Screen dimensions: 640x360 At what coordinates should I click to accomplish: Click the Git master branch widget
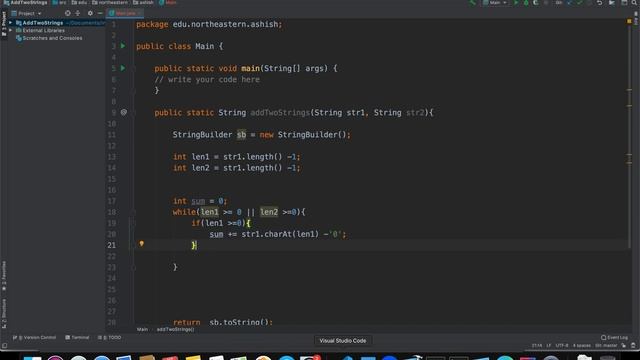point(606,346)
